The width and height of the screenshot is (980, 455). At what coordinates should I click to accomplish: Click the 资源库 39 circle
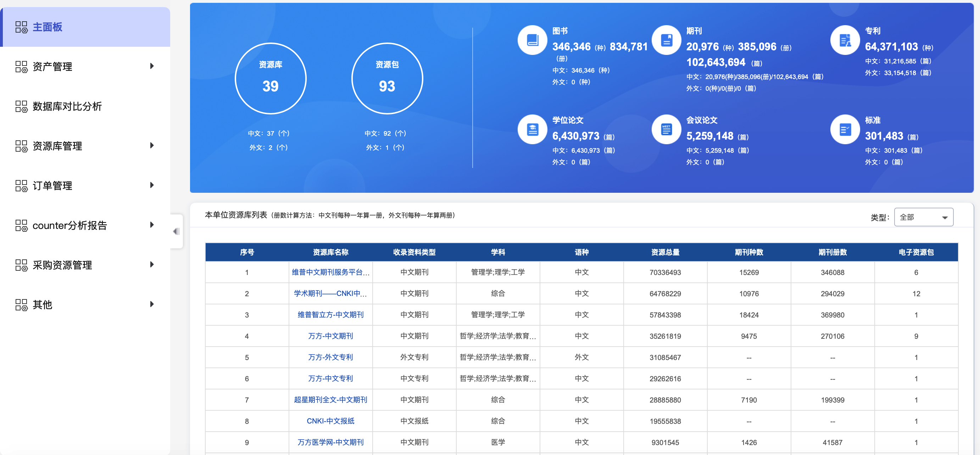coord(271,78)
